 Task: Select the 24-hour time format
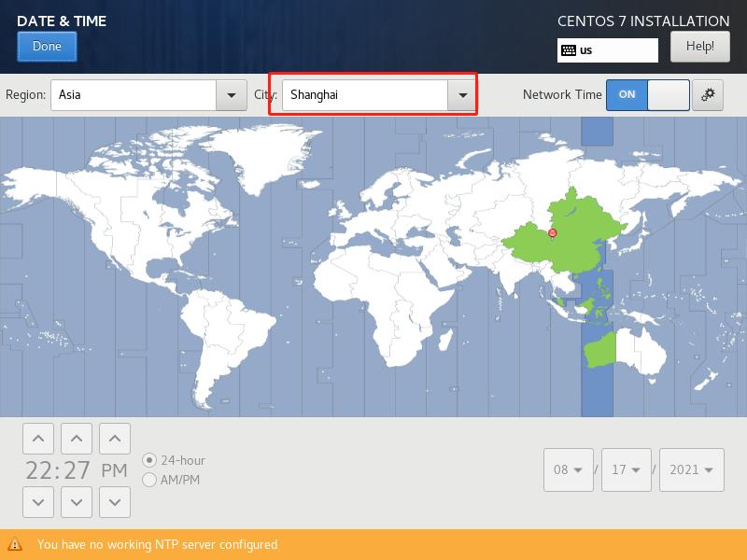click(x=148, y=459)
